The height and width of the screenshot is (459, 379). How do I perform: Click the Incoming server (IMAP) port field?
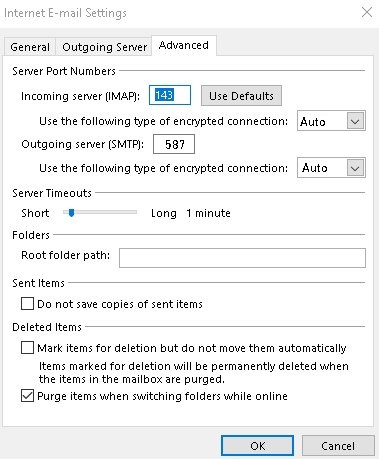tap(170, 95)
